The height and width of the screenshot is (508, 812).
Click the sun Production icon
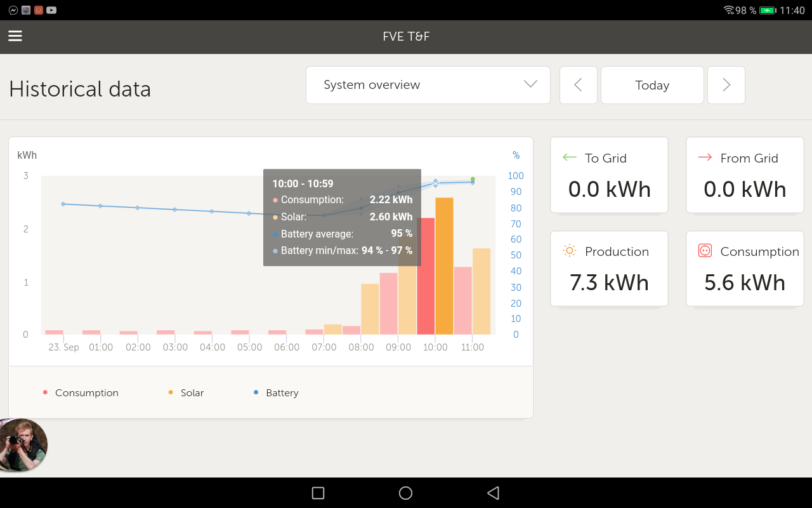(x=570, y=251)
